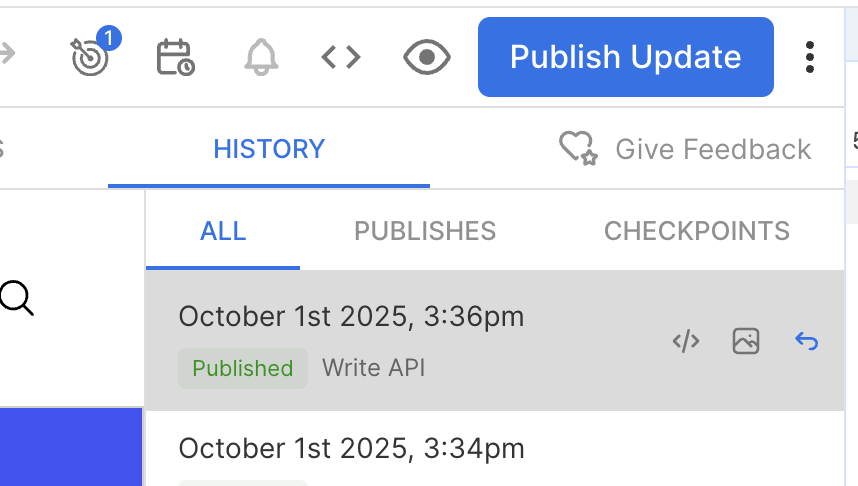Click the heart icon beside Give Feedback
The image size is (858, 486).
point(577,149)
